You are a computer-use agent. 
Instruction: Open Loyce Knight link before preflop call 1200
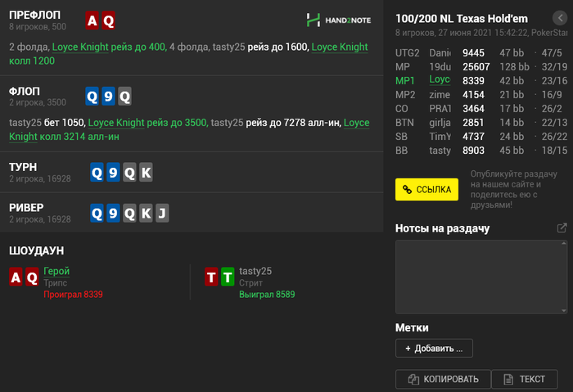(x=340, y=47)
